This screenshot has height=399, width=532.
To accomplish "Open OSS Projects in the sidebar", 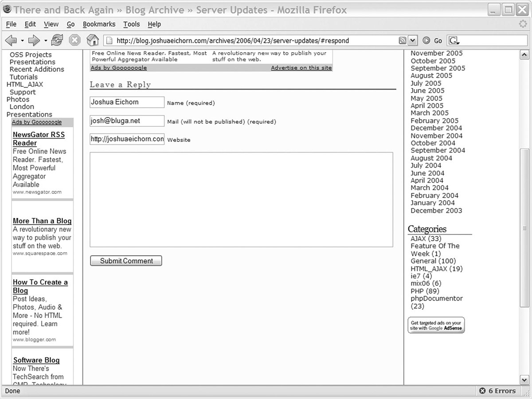I will tap(31, 55).
